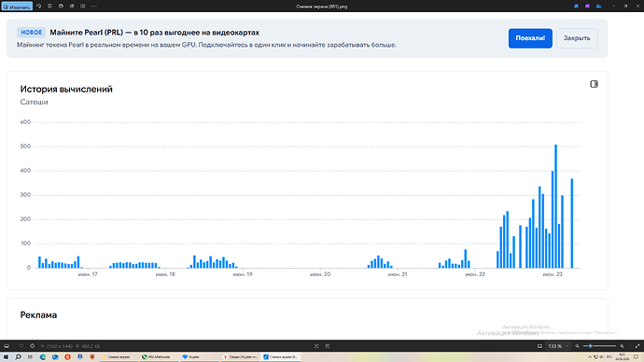Screen dimensions: 644x362
Task: Click the Изменить edit button
Action: point(17,7)
